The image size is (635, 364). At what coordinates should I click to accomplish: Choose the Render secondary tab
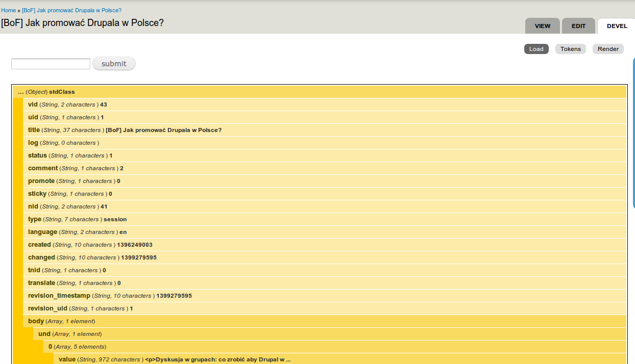pyautogui.click(x=608, y=49)
